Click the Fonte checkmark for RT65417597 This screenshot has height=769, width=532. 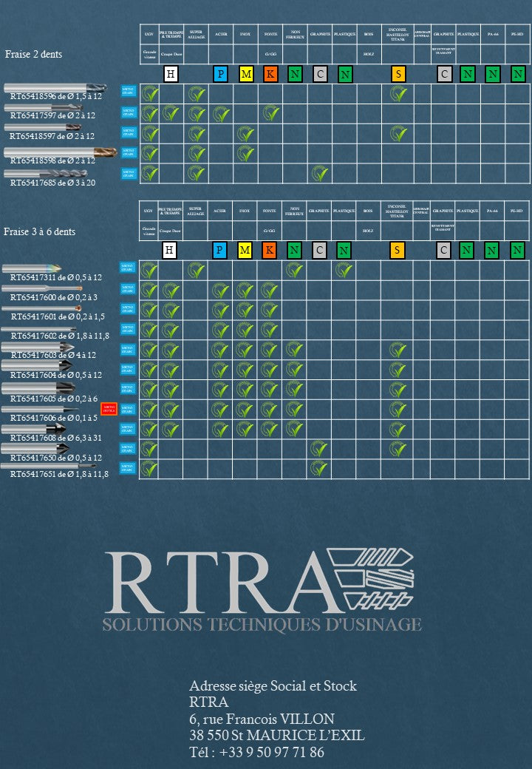(x=270, y=114)
